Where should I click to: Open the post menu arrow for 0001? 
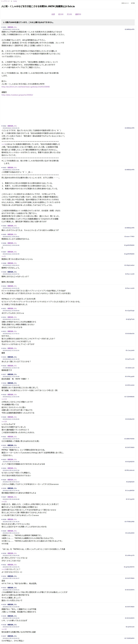tap(2, 27)
